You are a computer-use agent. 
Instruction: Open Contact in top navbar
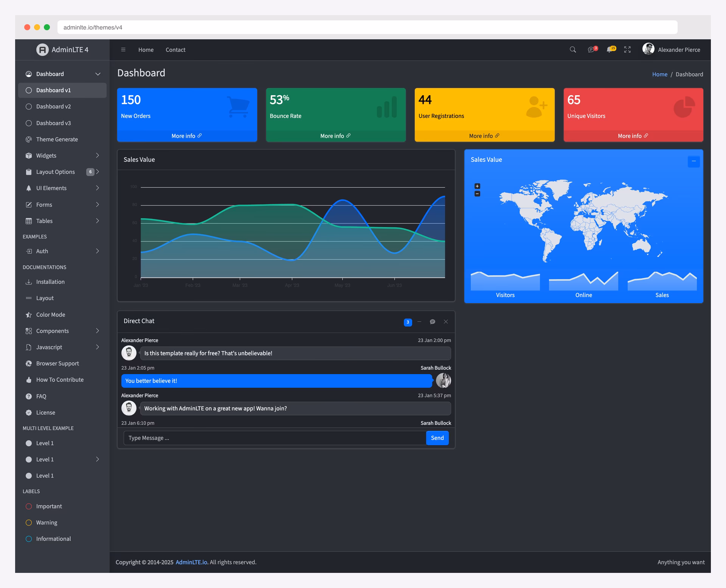[x=175, y=50]
